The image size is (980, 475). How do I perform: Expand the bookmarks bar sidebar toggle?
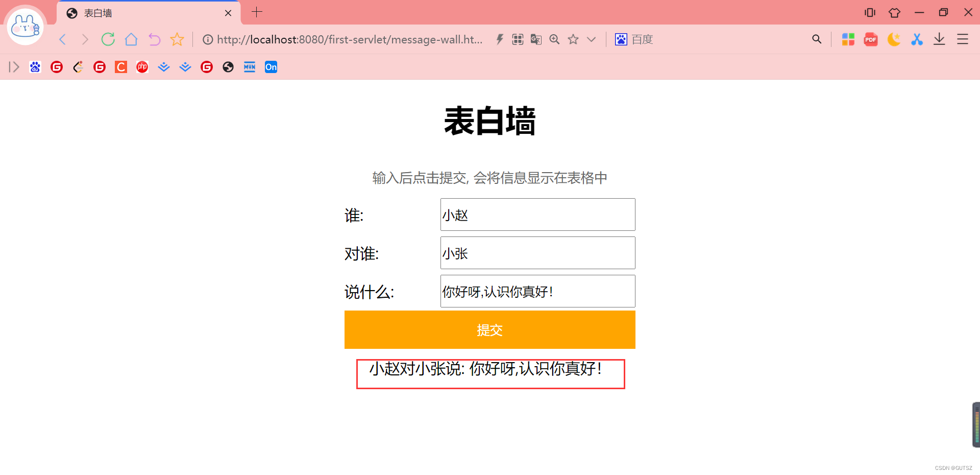click(14, 67)
